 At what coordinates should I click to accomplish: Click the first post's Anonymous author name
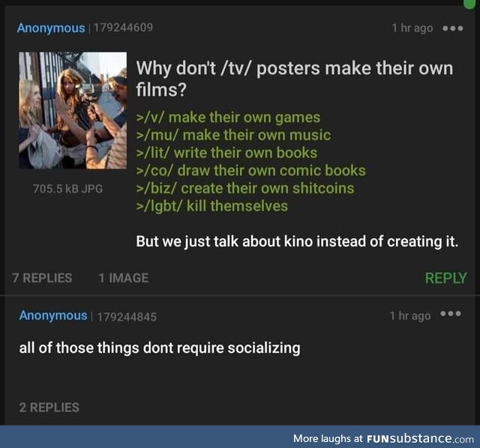(x=51, y=28)
